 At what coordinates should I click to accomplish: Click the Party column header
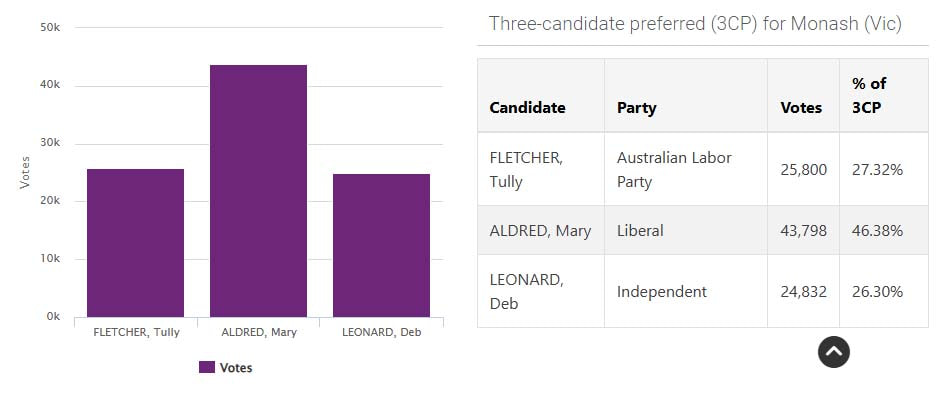click(685, 95)
